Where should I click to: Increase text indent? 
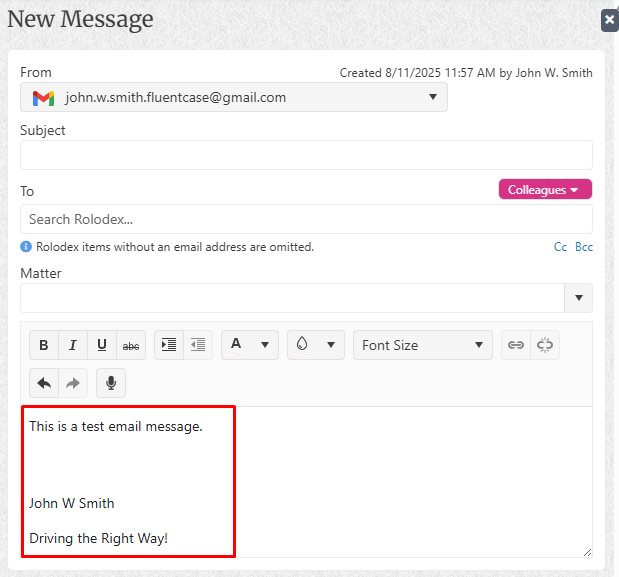(x=169, y=345)
